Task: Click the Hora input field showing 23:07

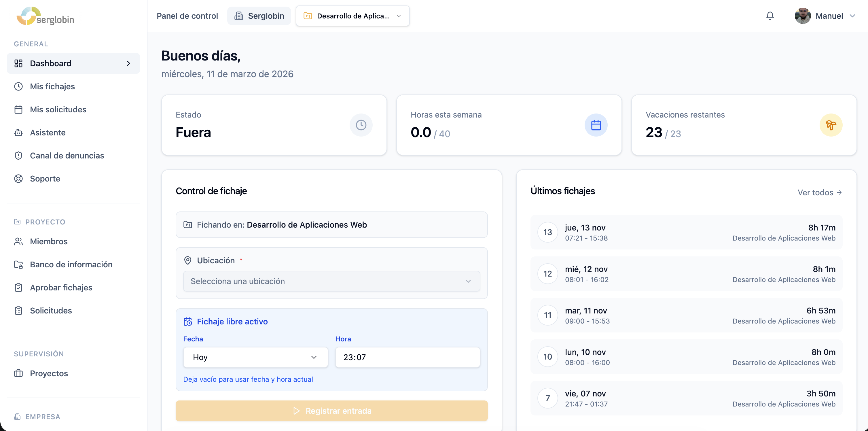Action: (408, 357)
